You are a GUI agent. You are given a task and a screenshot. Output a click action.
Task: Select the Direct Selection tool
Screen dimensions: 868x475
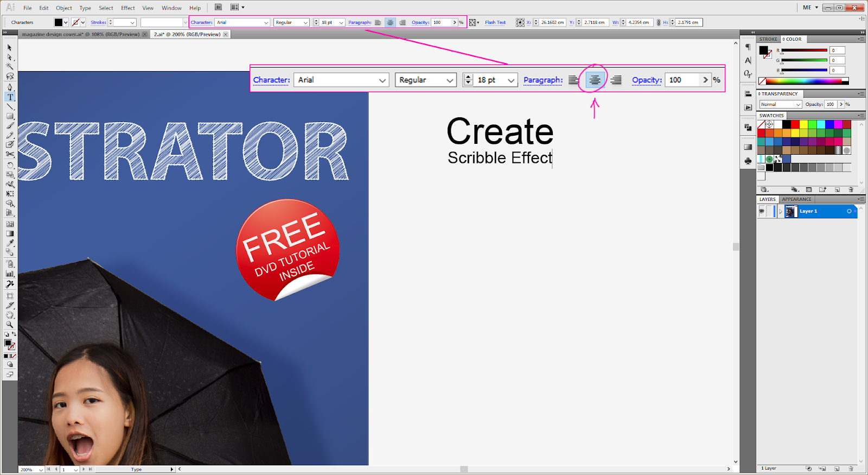click(x=10, y=58)
